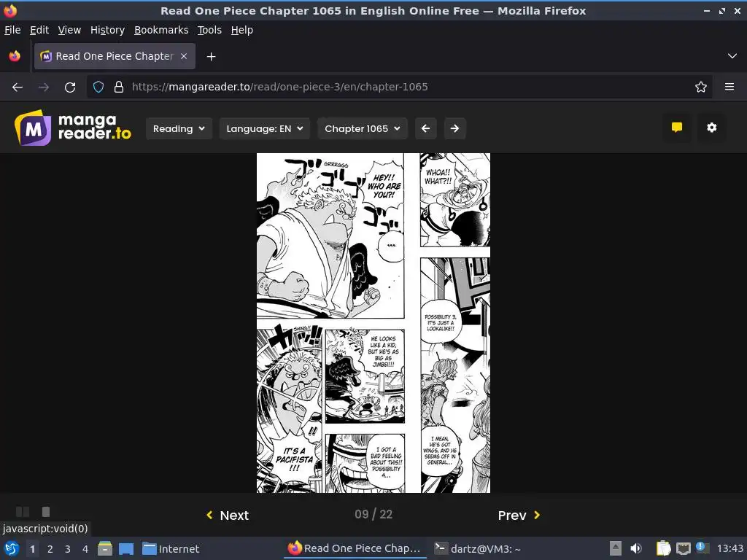Click the manga page image
Image resolution: width=747 pixels, height=560 pixels.
click(x=373, y=323)
